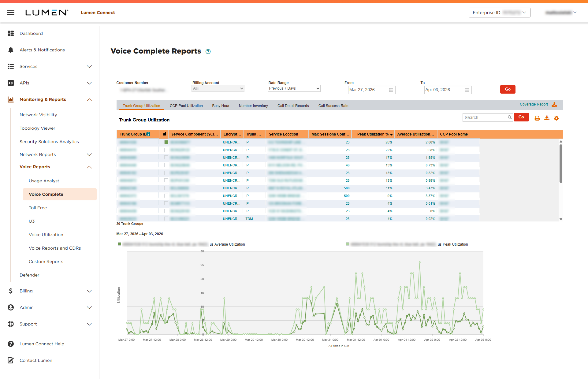
Task: Open the Dashboard icon in sidebar
Action: 11,33
